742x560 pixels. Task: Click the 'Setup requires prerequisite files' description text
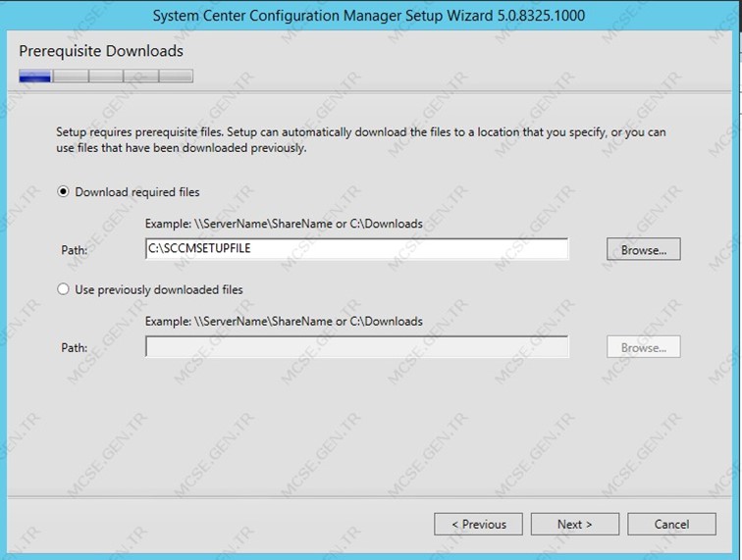(360, 139)
